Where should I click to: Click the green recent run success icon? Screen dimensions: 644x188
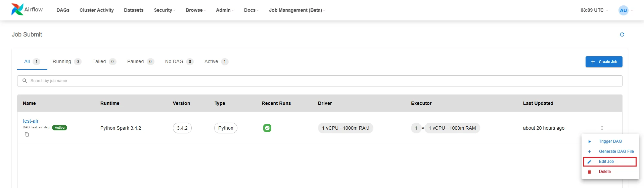click(267, 128)
